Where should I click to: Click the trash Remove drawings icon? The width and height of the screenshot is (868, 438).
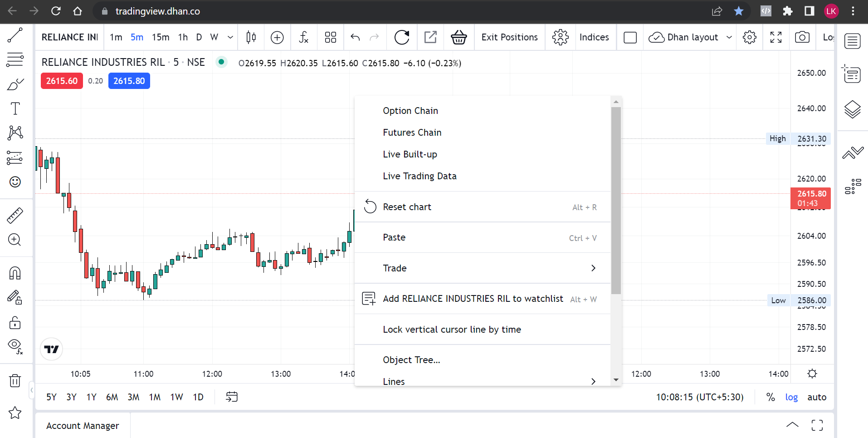click(15, 380)
